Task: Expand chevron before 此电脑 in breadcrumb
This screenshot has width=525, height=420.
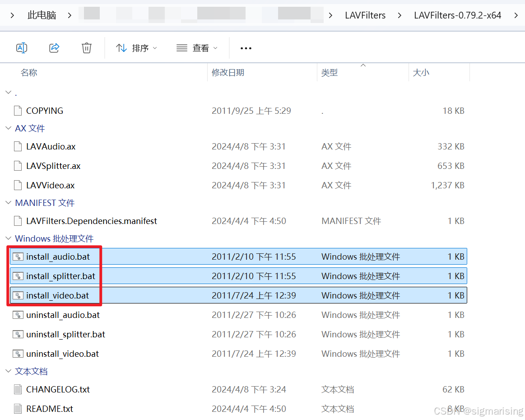Action: (x=12, y=15)
